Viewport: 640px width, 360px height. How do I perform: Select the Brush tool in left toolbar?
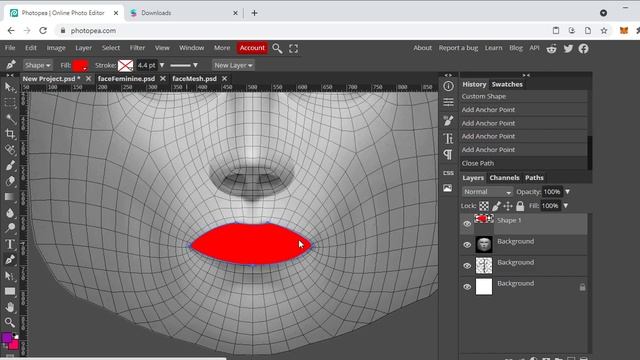click(10, 165)
